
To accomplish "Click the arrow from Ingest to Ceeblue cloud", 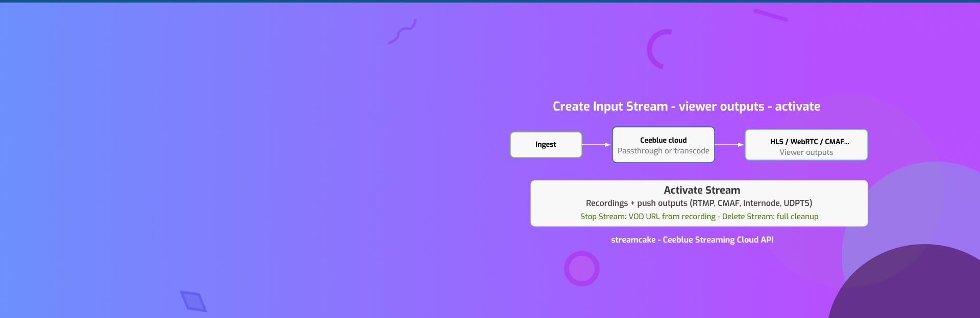I will pyautogui.click(x=596, y=145).
